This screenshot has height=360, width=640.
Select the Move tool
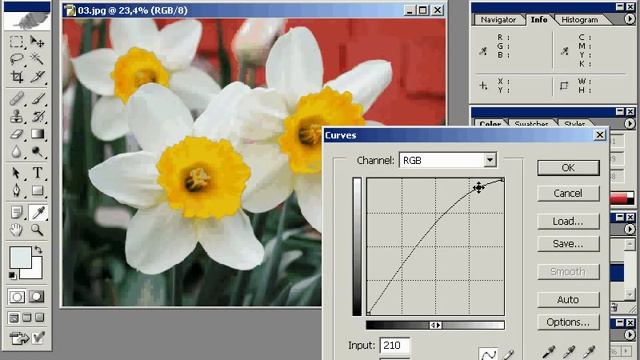(37, 42)
